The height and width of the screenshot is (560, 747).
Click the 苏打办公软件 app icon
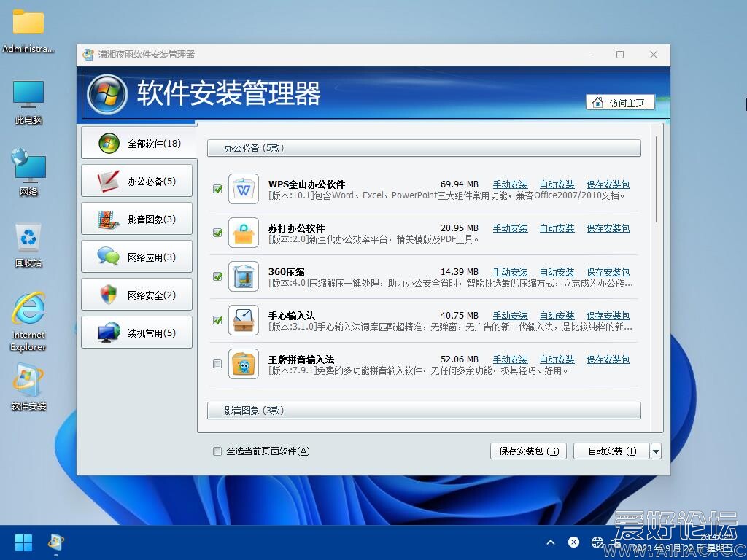244,233
